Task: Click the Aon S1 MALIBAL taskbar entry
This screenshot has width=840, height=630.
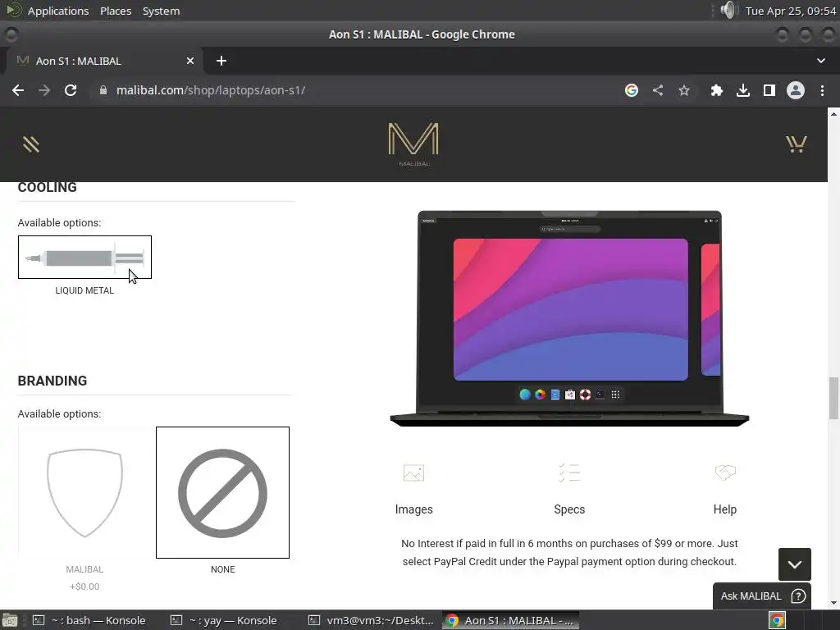Action: (510, 620)
